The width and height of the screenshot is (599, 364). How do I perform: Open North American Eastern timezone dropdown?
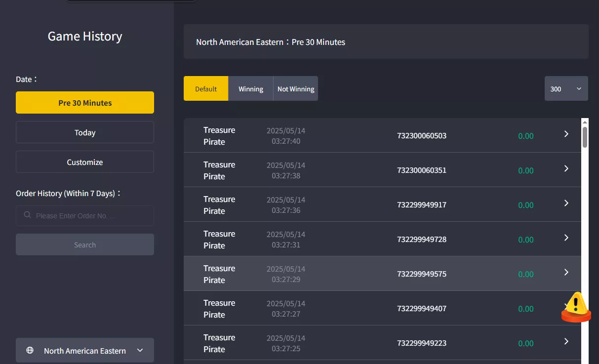point(85,350)
